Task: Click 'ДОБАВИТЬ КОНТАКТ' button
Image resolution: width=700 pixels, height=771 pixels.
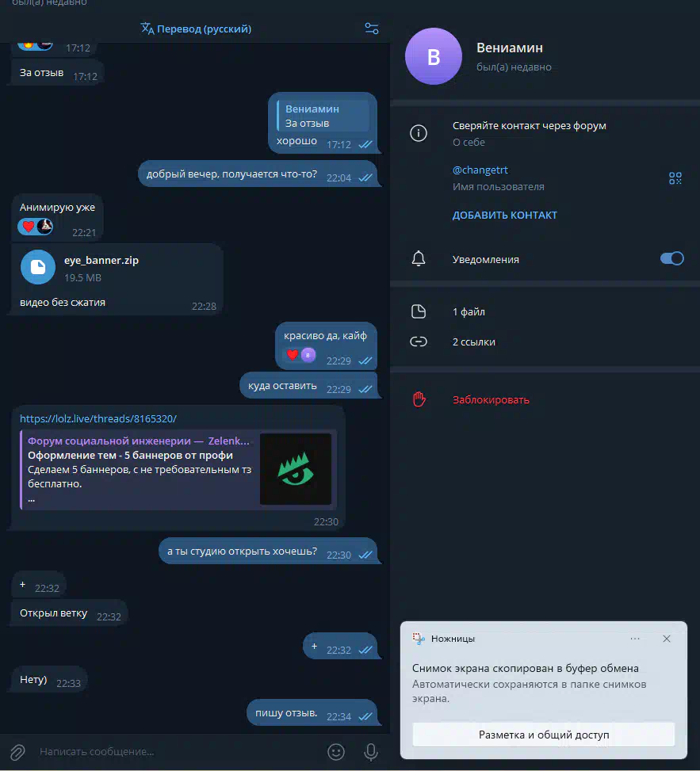Action: pos(505,215)
